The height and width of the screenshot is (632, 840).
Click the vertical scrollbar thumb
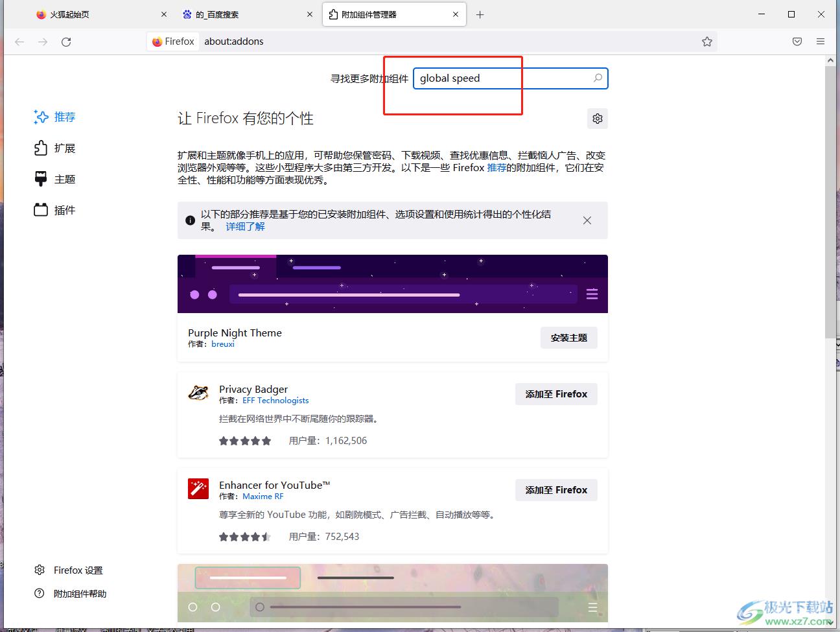pyautogui.click(x=831, y=201)
